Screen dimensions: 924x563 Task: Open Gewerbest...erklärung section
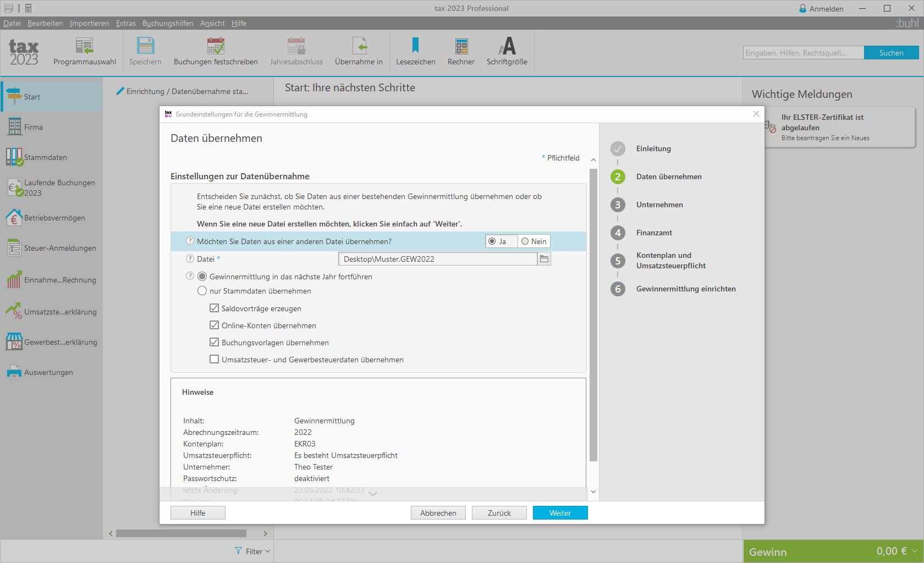[51, 342]
